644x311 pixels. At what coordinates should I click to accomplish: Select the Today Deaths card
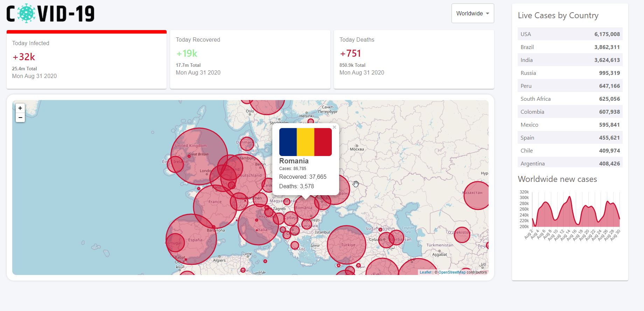414,59
